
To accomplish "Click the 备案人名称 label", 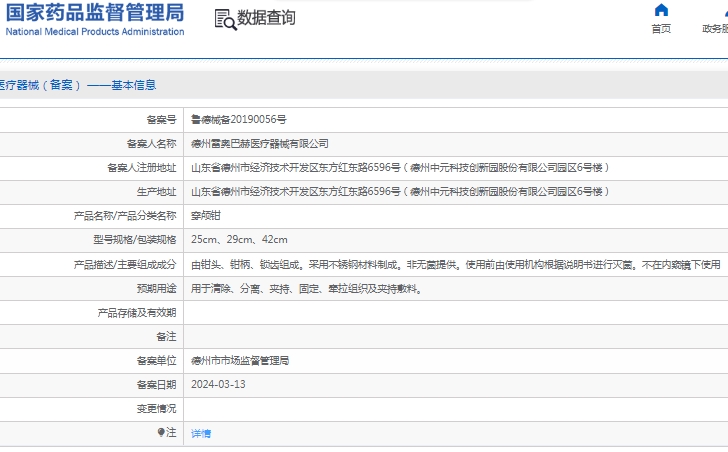I will pos(151,143).
